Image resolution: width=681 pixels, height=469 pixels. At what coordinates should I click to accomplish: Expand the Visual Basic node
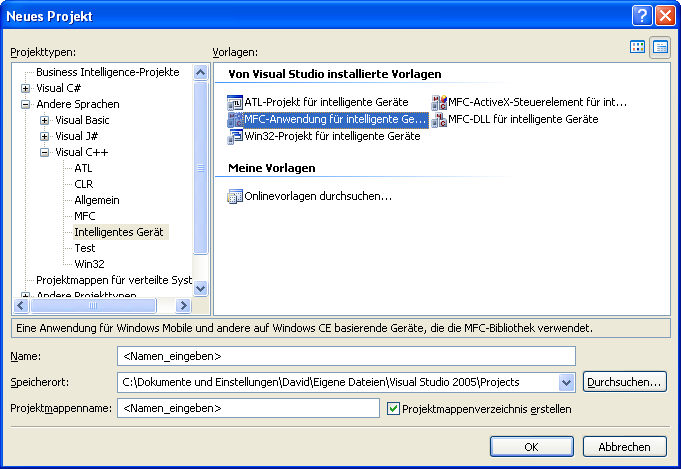point(44,120)
